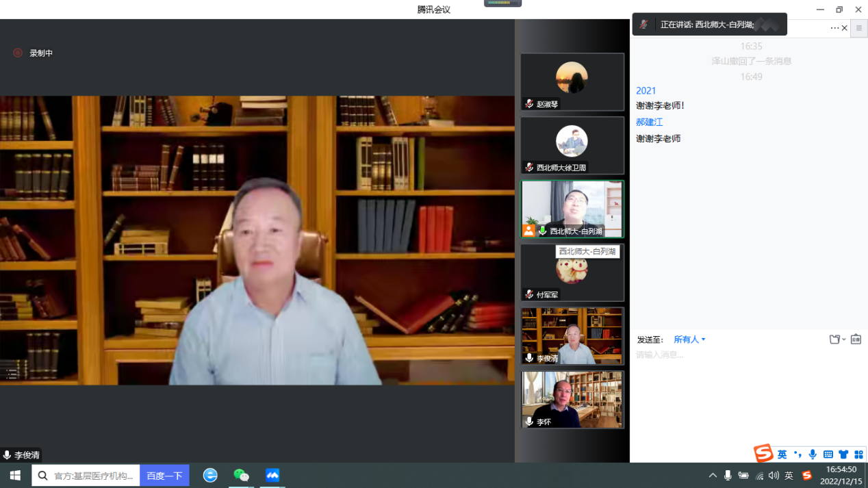Click sender name 郝建江 in chat
This screenshot has height=488, width=868.
click(x=649, y=122)
